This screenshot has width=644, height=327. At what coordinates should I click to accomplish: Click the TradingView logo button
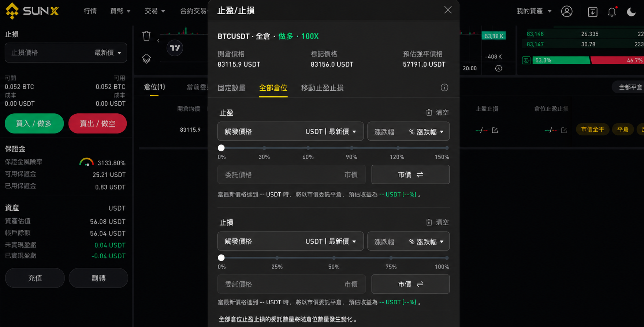(175, 48)
